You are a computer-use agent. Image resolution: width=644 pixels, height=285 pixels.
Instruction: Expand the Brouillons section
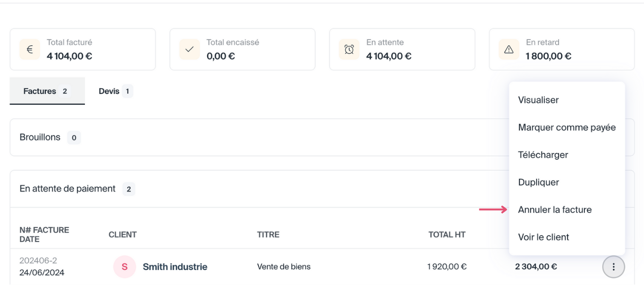(40, 137)
